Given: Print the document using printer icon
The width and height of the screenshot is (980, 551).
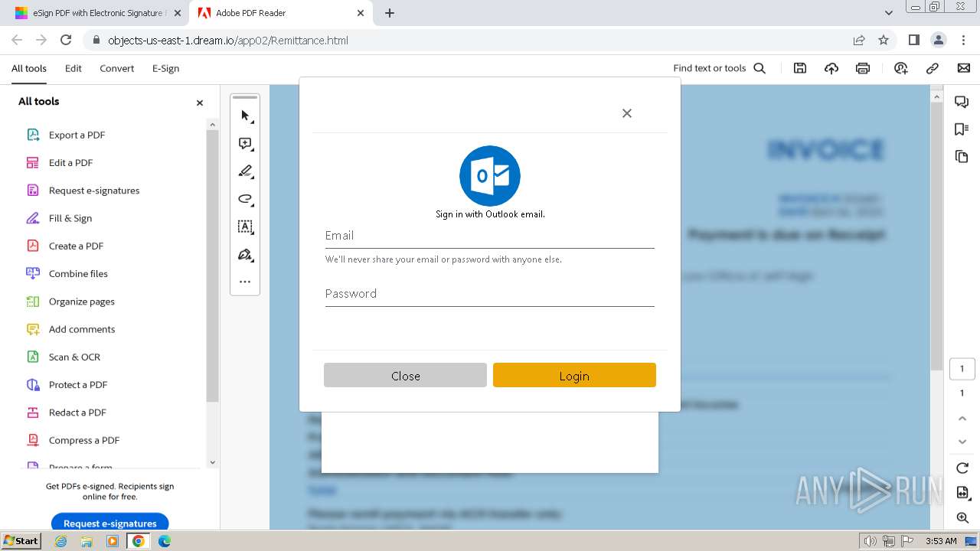Looking at the screenshot, I should 863,68.
